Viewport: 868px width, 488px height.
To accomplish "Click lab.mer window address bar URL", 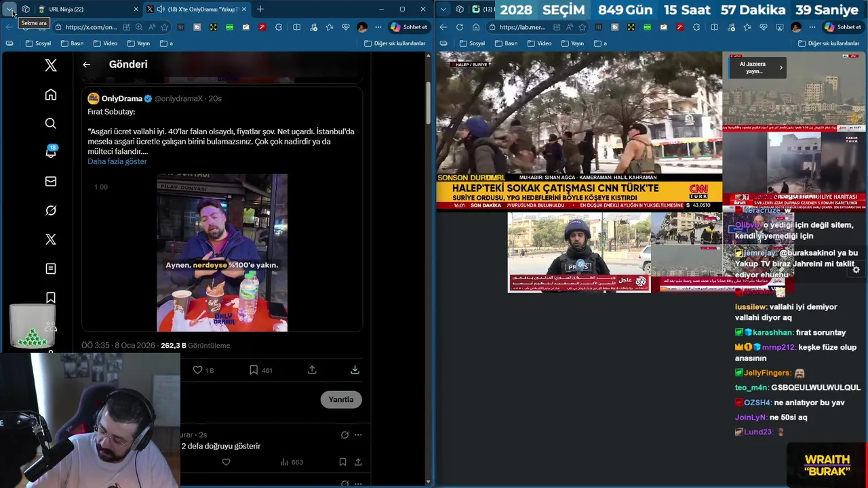I will tap(522, 27).
